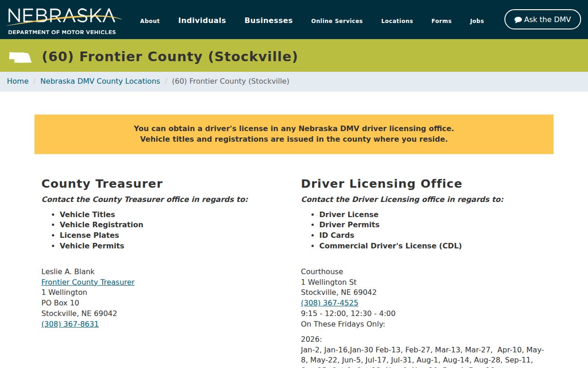This screenshot has width=588, height=368.
Task: Call licensing office number (308) 367-4525
Action: click(x=329, y=303)
